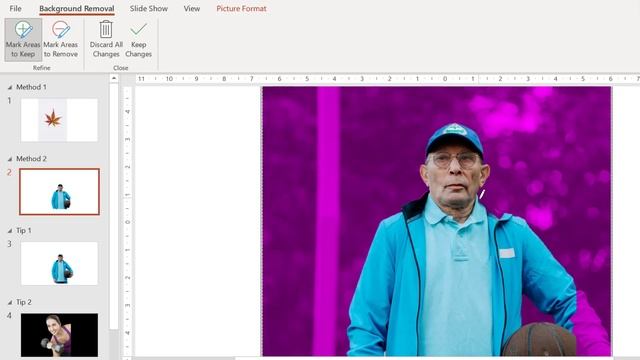Viewport: 640px width, 360px height.
Task: Collapse the Tip 1 section
Action: [10, 231]
